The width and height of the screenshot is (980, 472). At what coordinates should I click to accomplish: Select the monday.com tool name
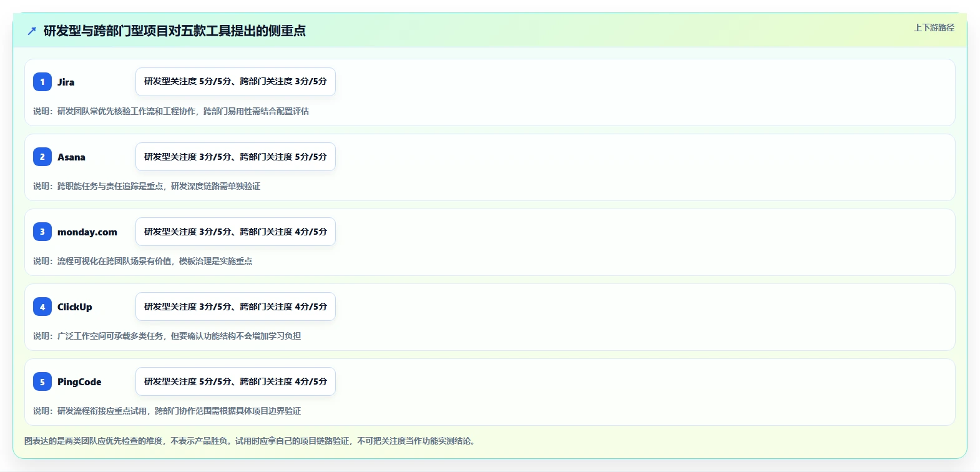(x=87, y=232)
